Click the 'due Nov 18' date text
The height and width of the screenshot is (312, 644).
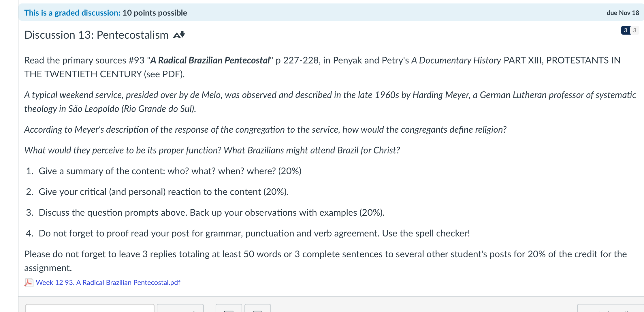click(x=623, y=13)
